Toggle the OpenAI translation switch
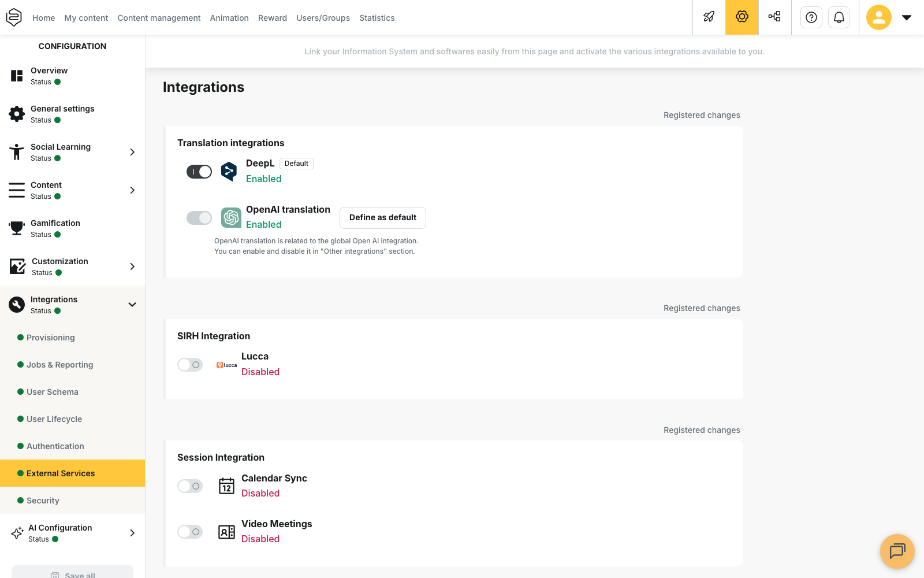The image size is (924, 578). point(199,218)
